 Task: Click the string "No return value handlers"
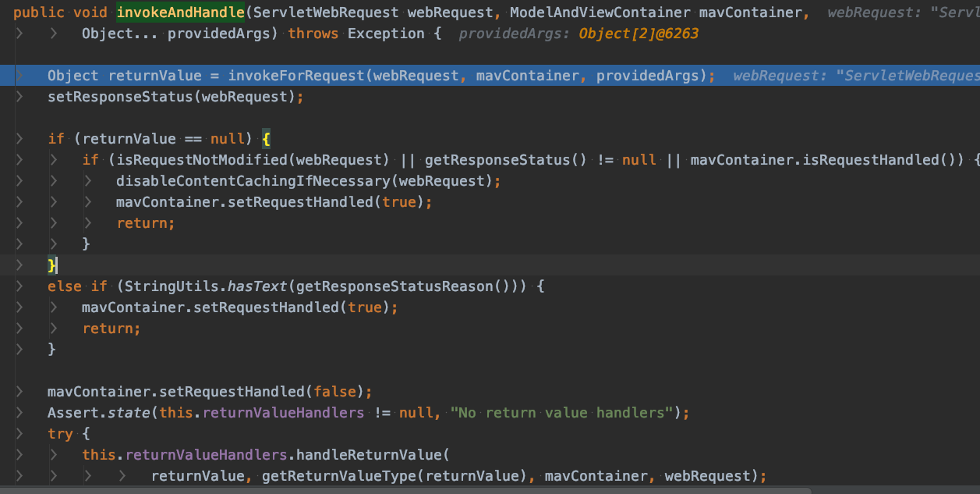pyautogui.click(x=561, y=412)
